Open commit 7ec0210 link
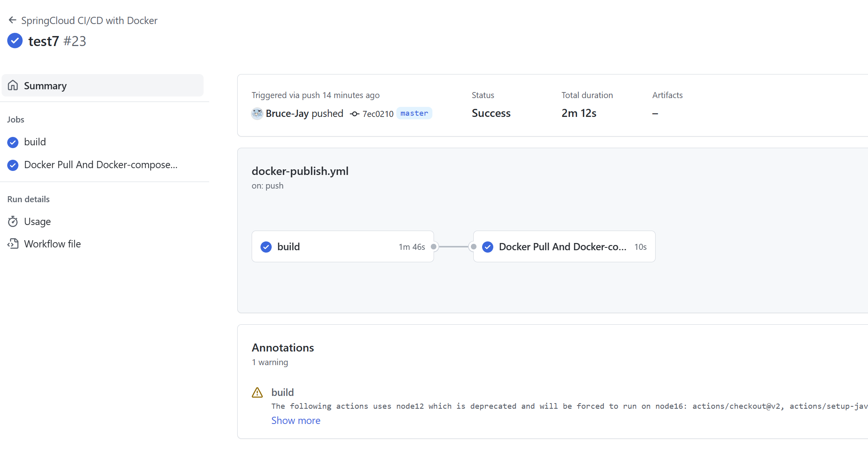The image size is (868, 470). pyautogui.click(x=378, y=114)
